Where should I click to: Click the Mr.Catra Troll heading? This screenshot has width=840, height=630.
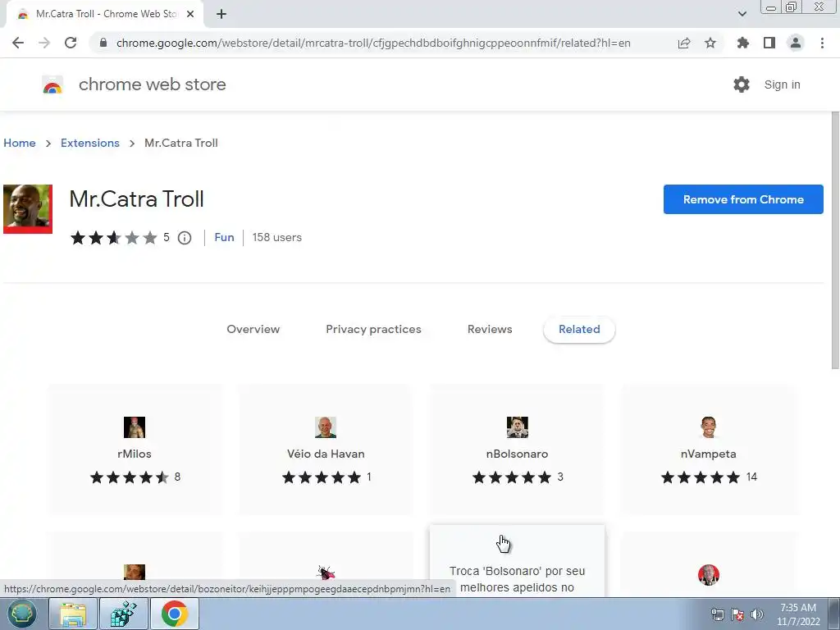[x=137, y=199]
